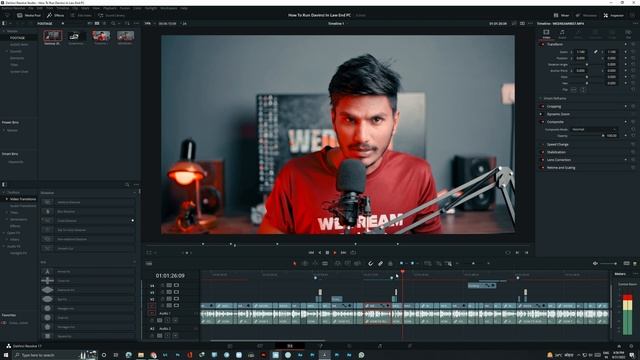
Task: Switch Inspector to the File tab
Action: tap(628, 34)
